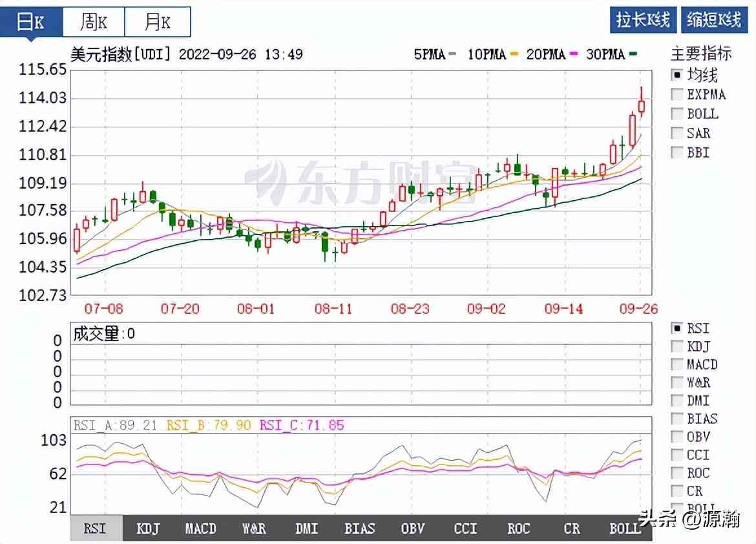Switch to the 月K monthly chart tab
Viewport: 756px width, 544px height.
pyautogui.click(x=157, y=23)
